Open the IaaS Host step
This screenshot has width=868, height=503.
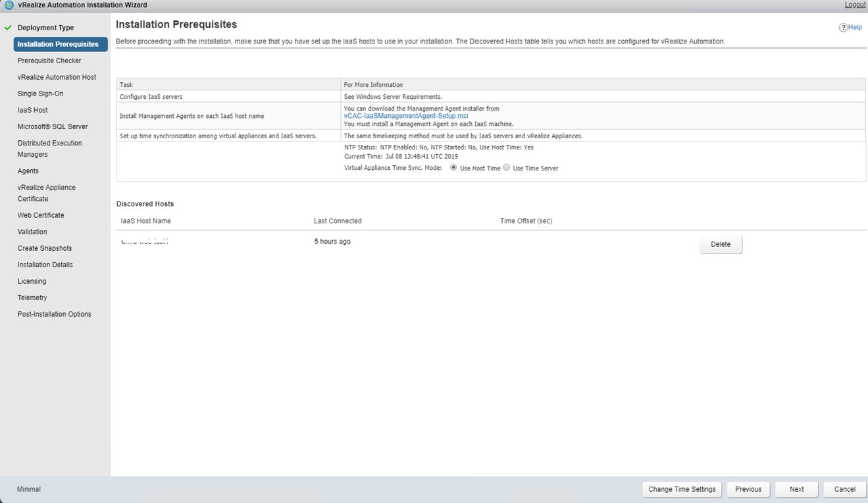32,110
